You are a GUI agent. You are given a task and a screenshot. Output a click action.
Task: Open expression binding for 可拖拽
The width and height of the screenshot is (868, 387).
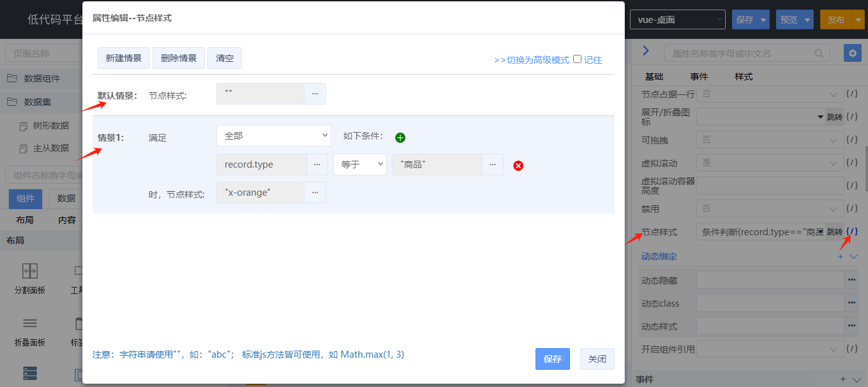852,139
